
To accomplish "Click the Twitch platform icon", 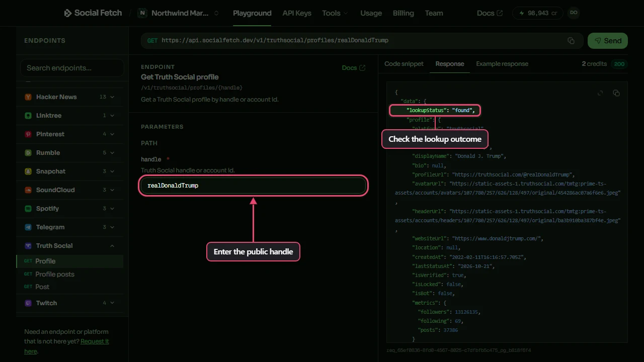I will 28,303.
